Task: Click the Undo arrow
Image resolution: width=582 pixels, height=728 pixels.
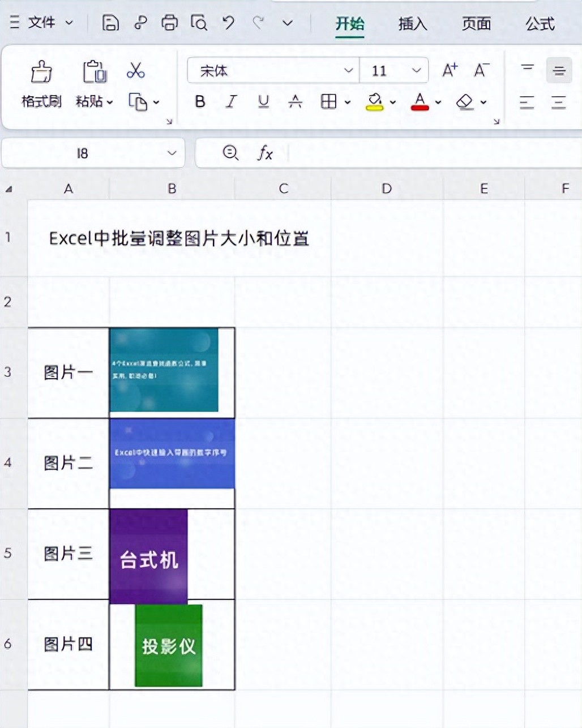Action: pos(228,23)
